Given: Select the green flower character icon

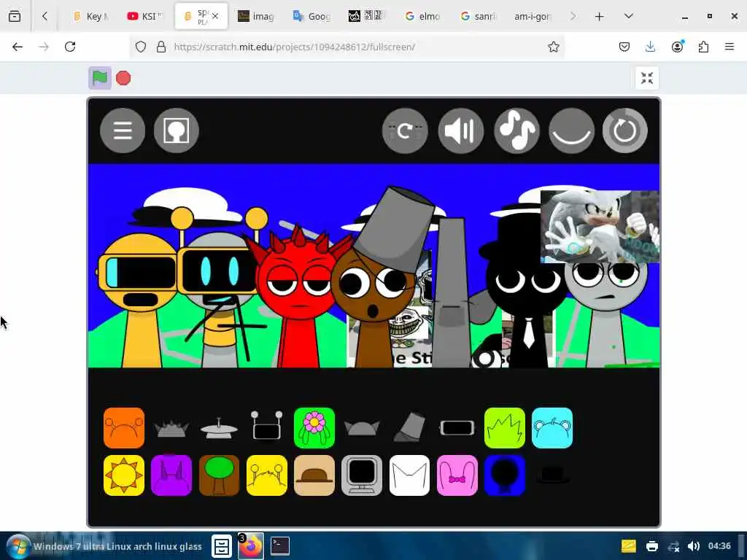Looking at the screenshot, I should (x=314, y=427).
